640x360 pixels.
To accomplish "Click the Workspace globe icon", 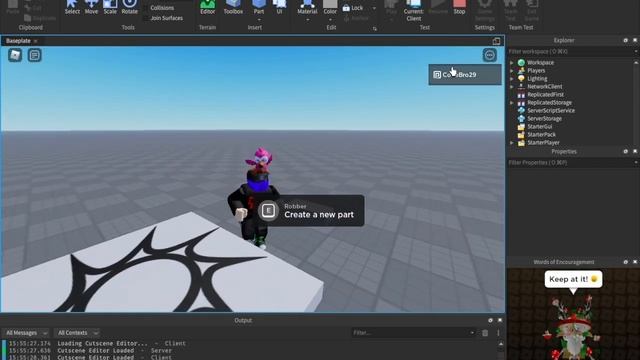I will click(x=521, y=62).
